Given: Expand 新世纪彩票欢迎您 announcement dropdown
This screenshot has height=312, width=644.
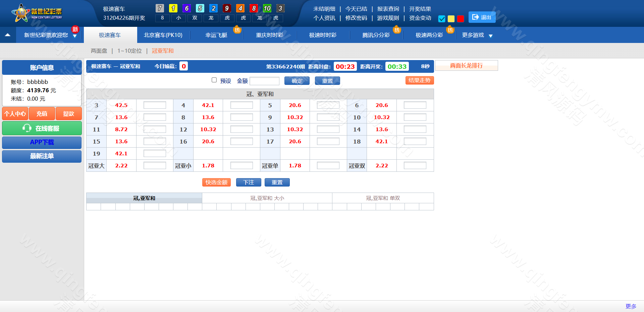Looking at the screenshot, I should click(x=75, y=36).
